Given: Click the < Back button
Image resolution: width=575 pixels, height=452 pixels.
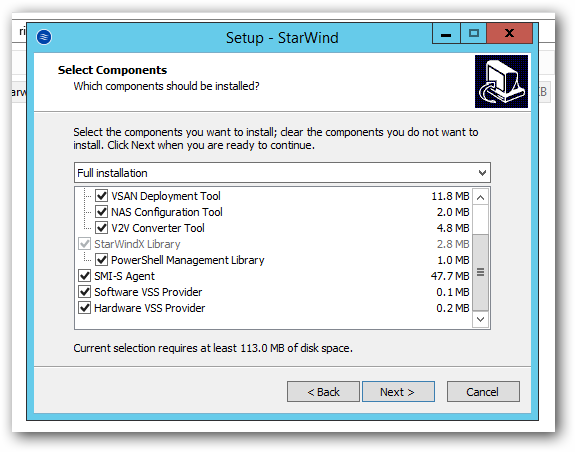Looking at the screenshot, I should click(323, 392).
